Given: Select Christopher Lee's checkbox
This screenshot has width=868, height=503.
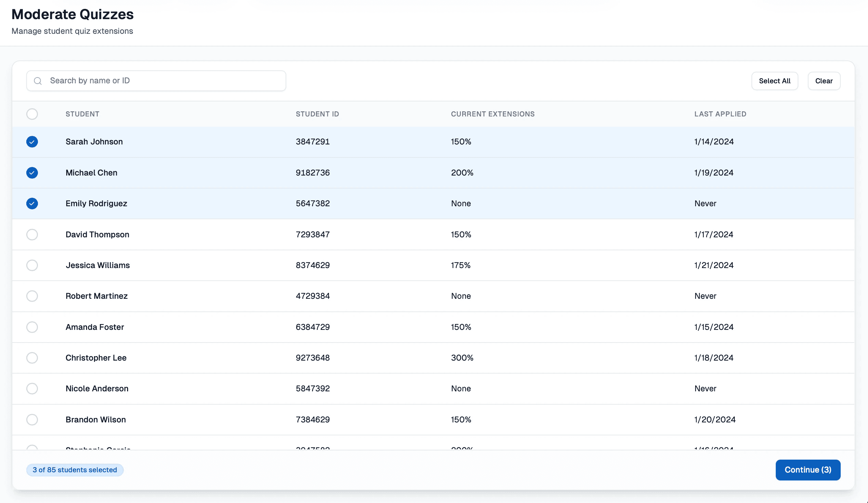Looking at the screenshot, I should tap(32, 358).
